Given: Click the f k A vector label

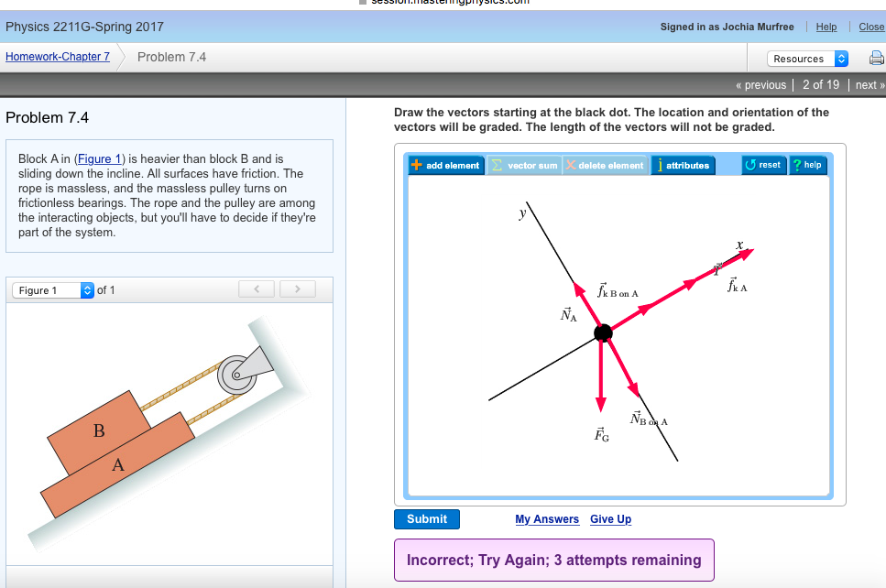Looking at the screenshot, I should [x=738, y=284].
